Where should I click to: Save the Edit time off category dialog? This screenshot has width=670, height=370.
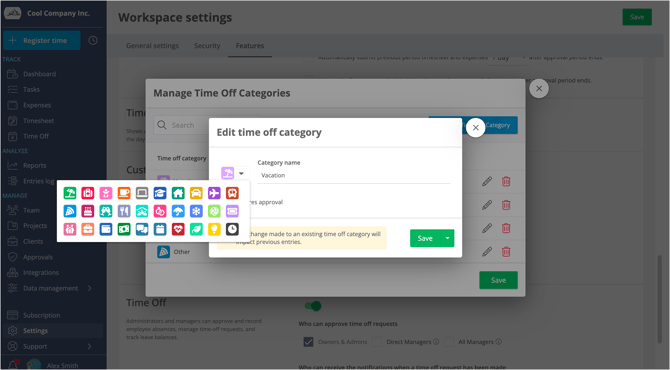click(x=425, y=238)
